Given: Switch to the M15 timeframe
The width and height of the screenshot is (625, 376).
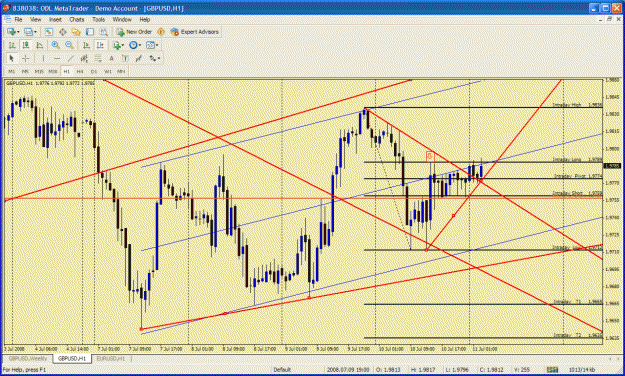Looking at the screenshot, I should point(39,71).
